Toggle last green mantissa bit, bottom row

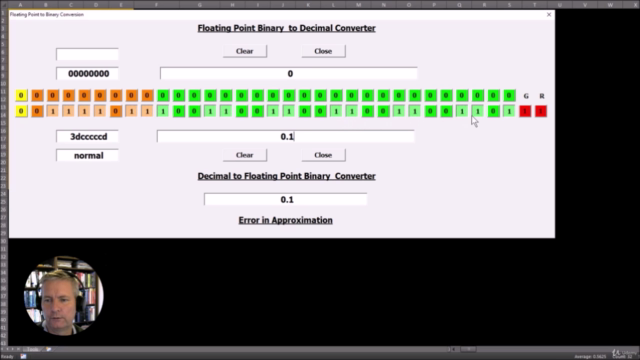[509, 111]
